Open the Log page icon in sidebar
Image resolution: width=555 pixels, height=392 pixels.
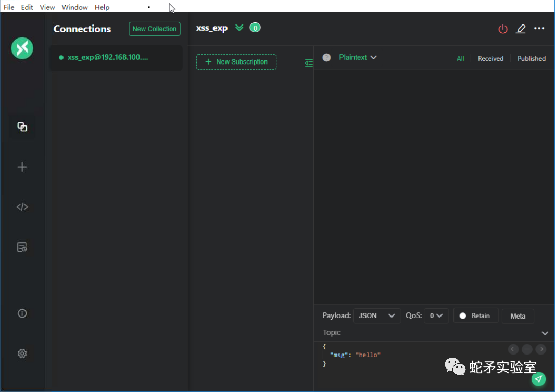22,247
